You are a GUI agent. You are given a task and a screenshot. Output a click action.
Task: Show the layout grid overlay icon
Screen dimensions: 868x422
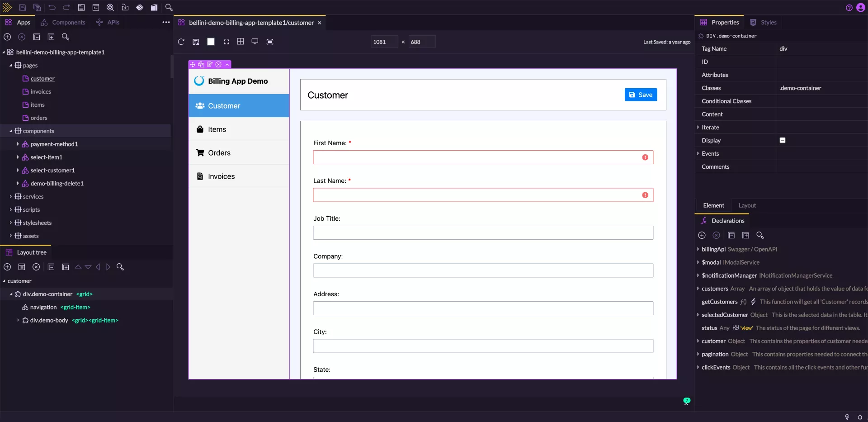241,42
